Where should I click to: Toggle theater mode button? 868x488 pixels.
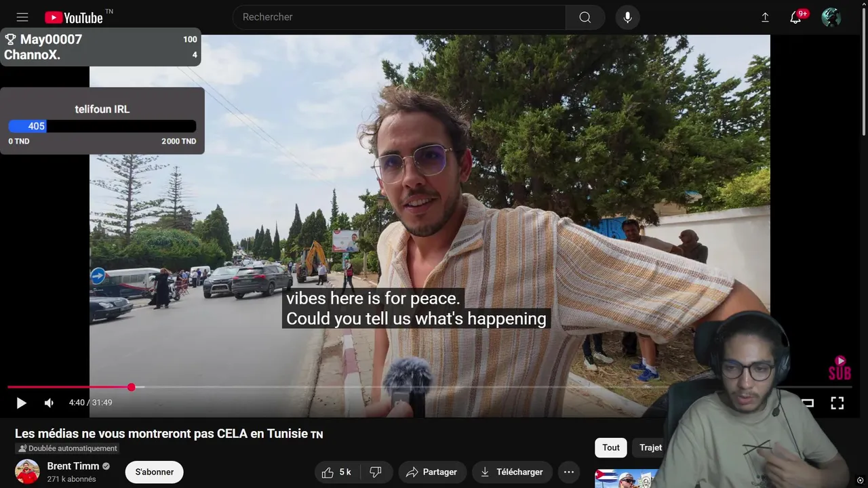(x=807, y=403)
